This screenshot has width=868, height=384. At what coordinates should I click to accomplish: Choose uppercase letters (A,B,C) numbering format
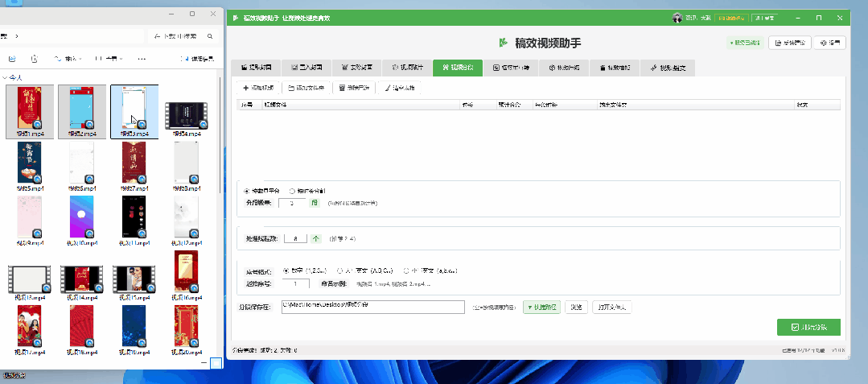(340, 270)
